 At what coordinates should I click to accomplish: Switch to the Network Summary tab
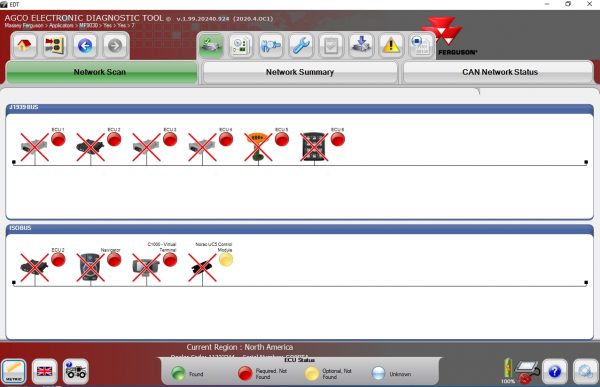(x=300, y=72)
